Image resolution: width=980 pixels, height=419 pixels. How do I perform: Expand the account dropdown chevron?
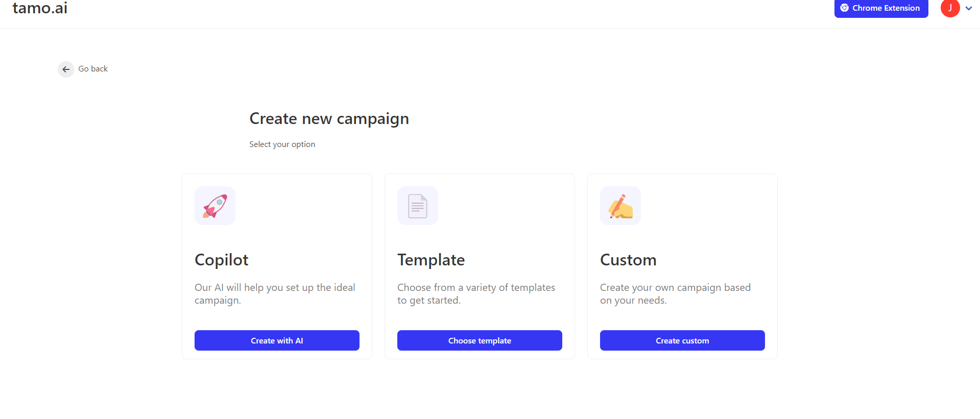coord(969,8)
